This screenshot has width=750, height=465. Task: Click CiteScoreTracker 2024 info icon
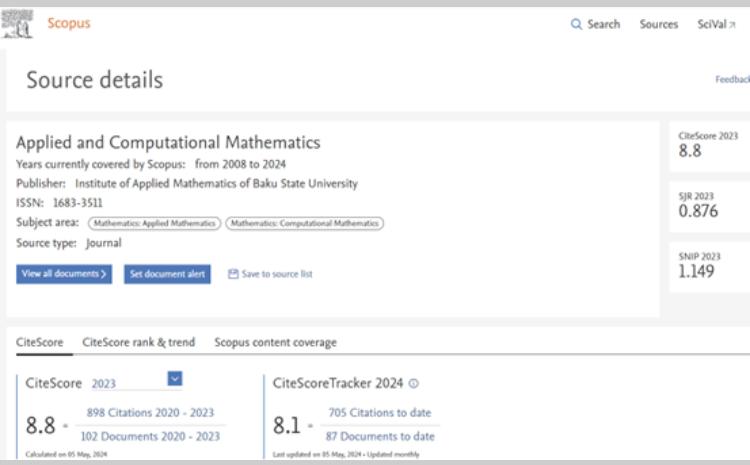(x=414, y=383)
